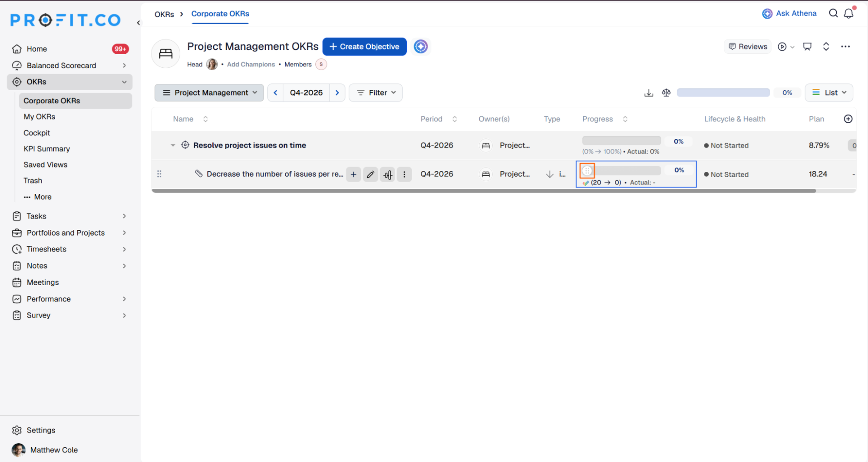Viewport: 868px width, 462px height.
Task: Expand or collapse all rows icon
Action: coord(826,46)
